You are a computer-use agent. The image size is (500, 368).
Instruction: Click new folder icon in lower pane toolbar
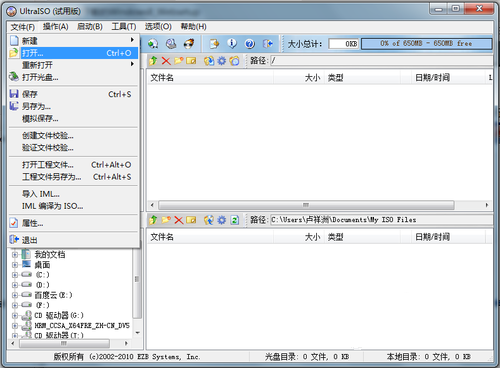coord(166,220)
